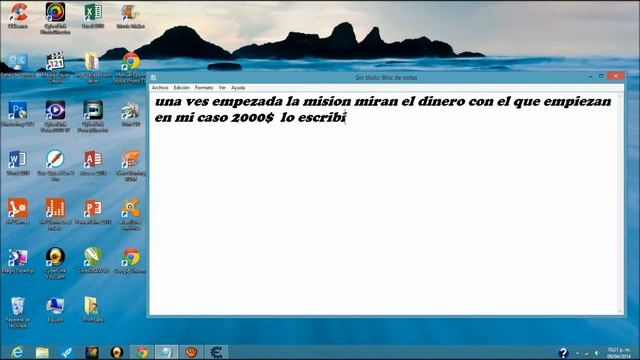Select the Photoshop desktop shortcut
This screenshot has width=640, height=360.
(18, 113)
